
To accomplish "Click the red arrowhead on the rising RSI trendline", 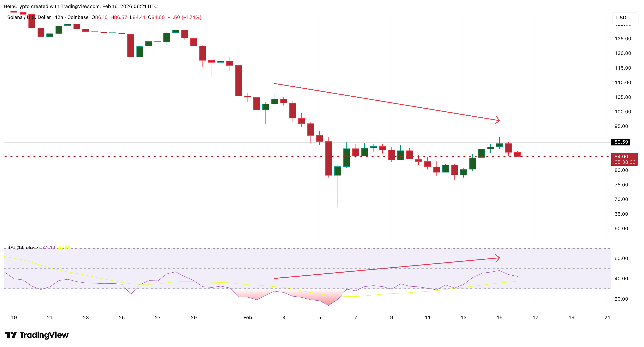I will 498,258.
